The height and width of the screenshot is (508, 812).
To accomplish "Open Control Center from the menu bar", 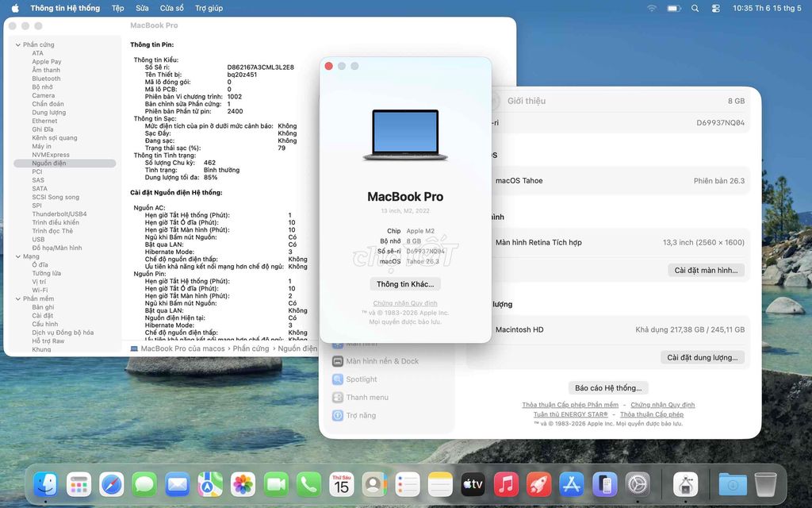I will click(716, 8).
